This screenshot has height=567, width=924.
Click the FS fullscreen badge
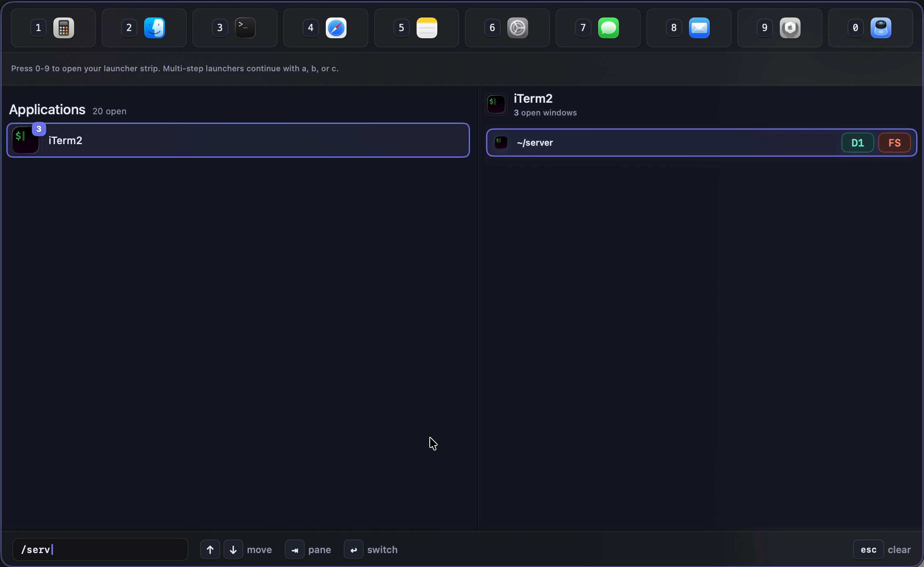point(895,143)
